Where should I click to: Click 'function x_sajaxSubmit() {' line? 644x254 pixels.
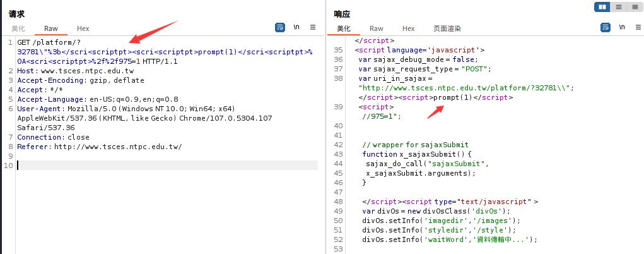[417, 154]
